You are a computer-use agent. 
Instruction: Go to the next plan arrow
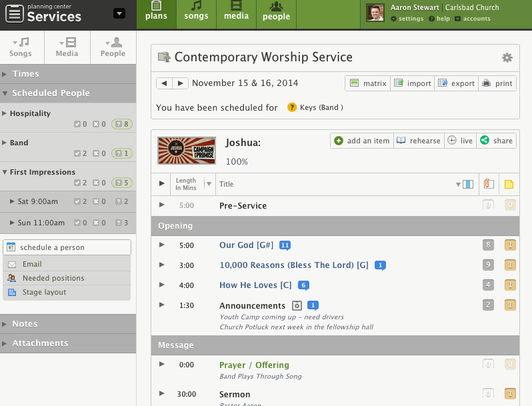[180, 83]
